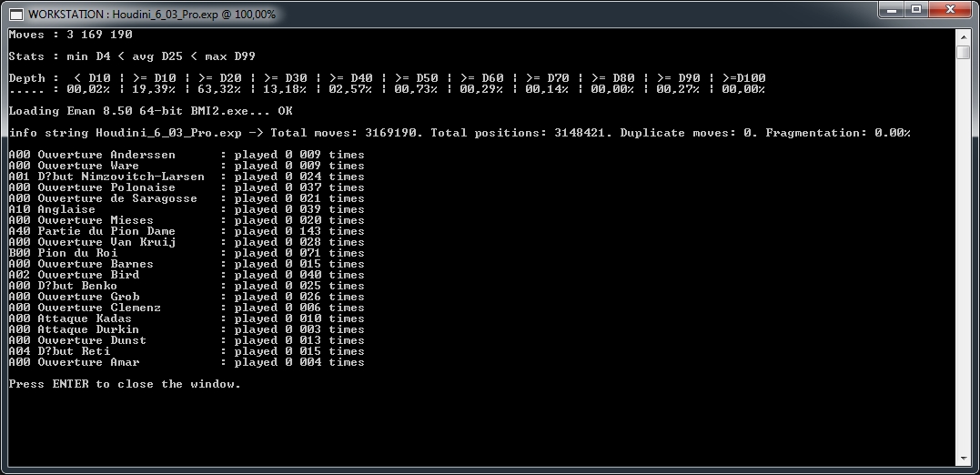Image resolution: width=980 pixels, height=475 pixels.
Task: Click the 'A00 Ouverture Barnes' row
Action: coord(187,264)
